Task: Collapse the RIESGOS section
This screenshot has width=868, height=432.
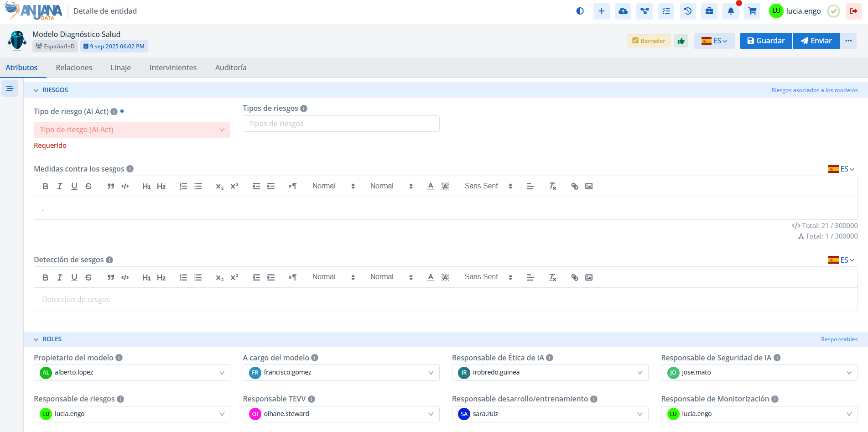Action: pos(36,90)
